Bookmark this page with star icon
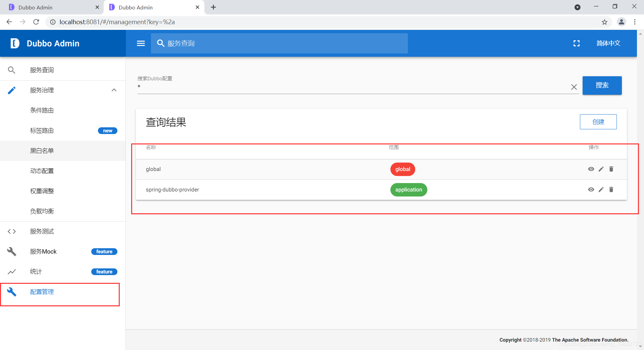The image size is (644, 350). click(x=604, y=22)
